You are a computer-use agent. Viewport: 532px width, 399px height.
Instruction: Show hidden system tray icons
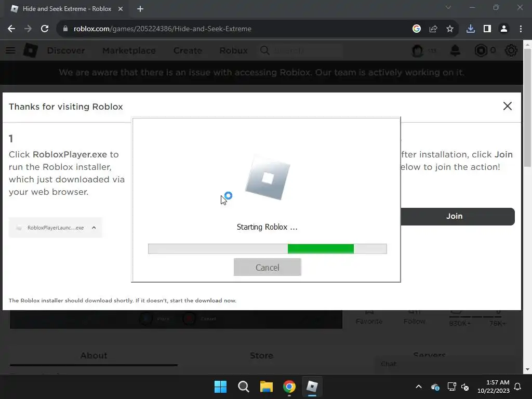click(x=419, y=387)
